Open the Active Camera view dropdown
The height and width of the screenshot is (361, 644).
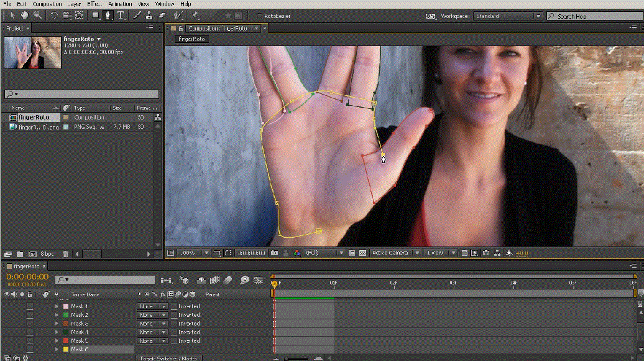tap(395, 253)
